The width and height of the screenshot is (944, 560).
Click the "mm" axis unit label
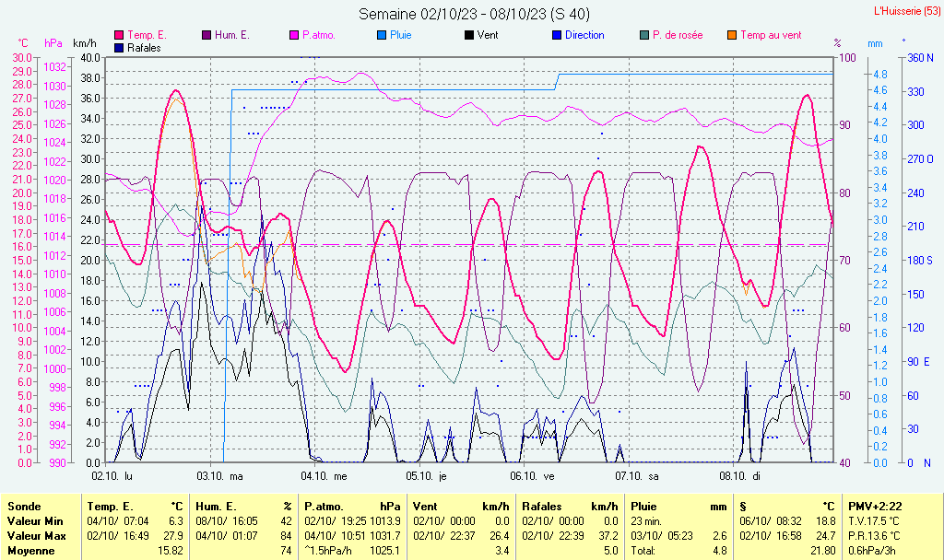click(x=875, y=44)
